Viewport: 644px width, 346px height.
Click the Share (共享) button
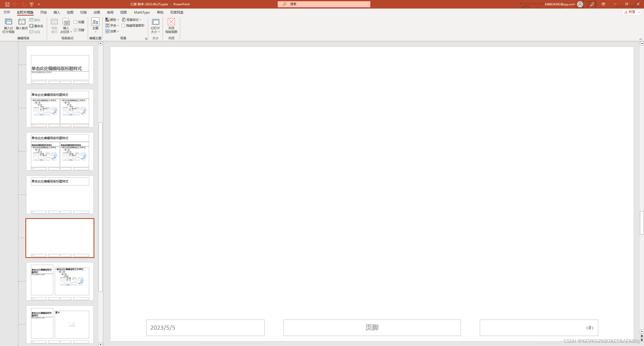(632, 12)
